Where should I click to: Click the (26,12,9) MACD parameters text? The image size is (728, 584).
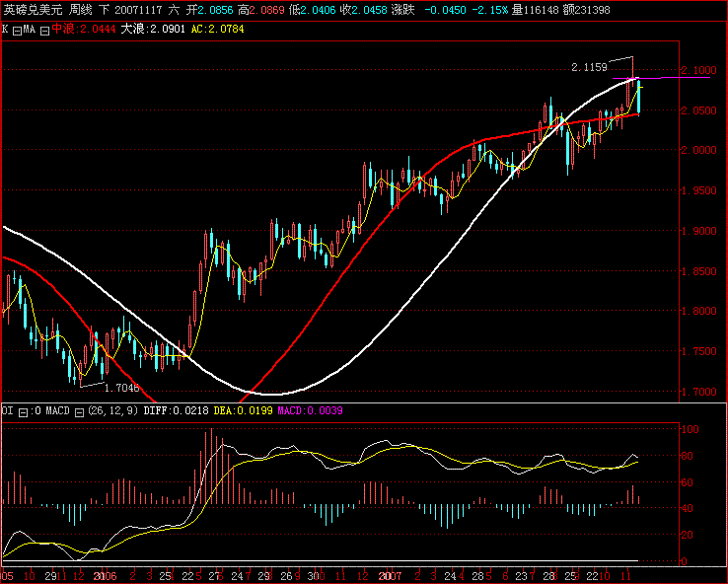(x=110, y=410)
